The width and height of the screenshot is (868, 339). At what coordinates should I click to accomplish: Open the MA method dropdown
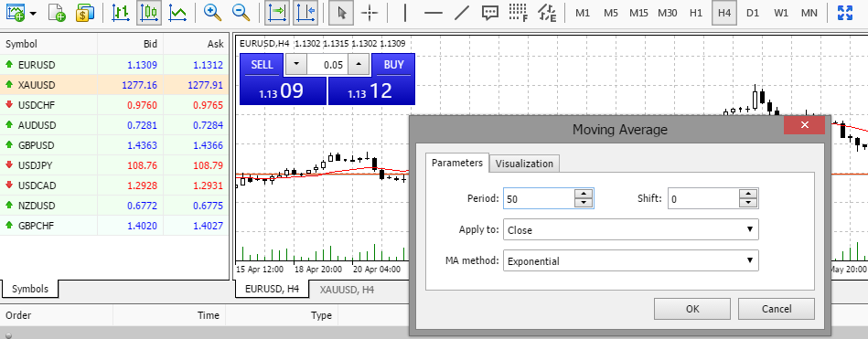(x=630, y=261)
